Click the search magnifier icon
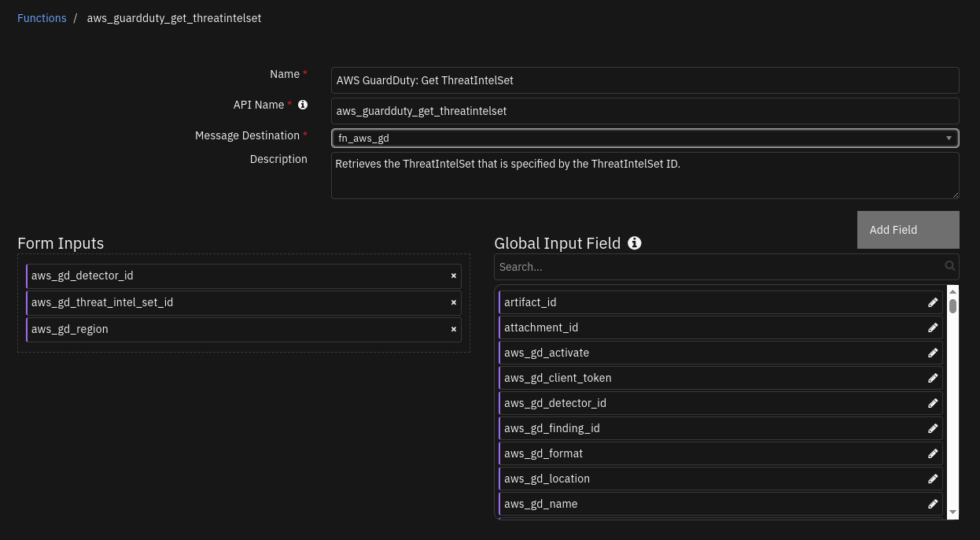Screen dimensions: 980x540 pos(949,266)
